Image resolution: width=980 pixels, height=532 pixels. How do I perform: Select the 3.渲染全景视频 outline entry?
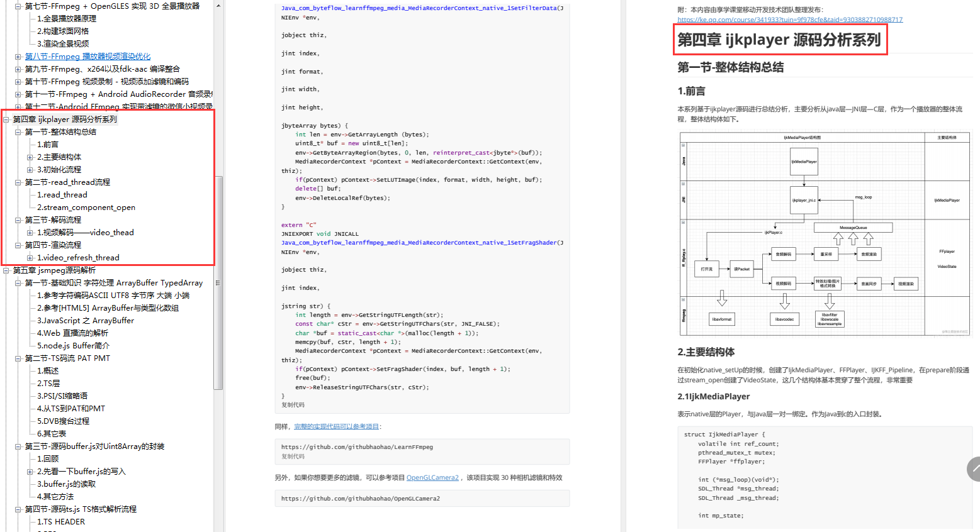point(63,44)
